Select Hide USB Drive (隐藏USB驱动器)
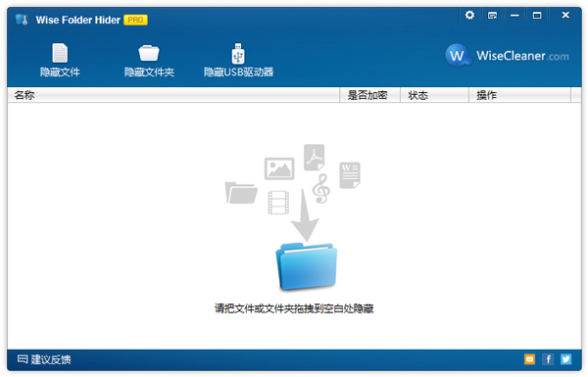This screenshot has width=588, height=377. pos(238,60)
